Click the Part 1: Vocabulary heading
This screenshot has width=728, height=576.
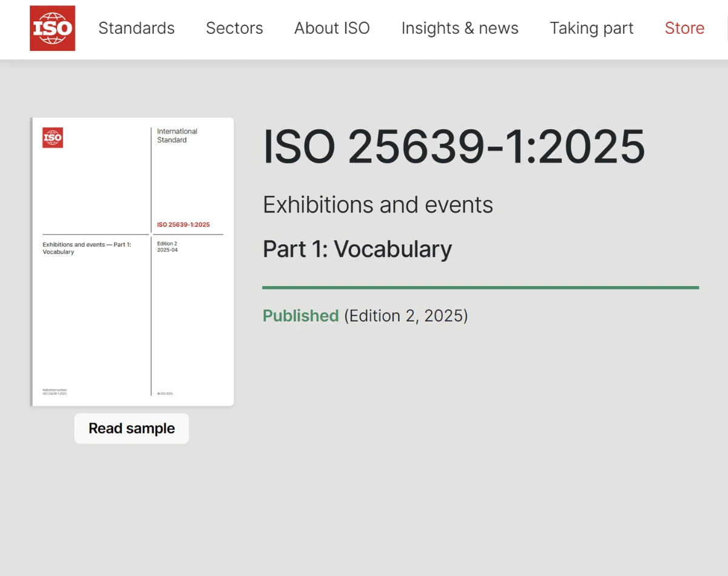click(357, 249)
